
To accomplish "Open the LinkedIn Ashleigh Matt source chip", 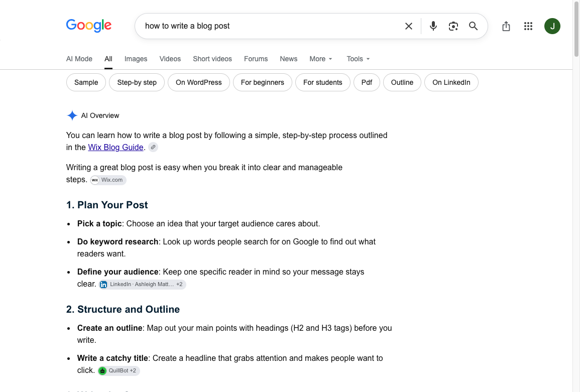I will tap(143, 285).
